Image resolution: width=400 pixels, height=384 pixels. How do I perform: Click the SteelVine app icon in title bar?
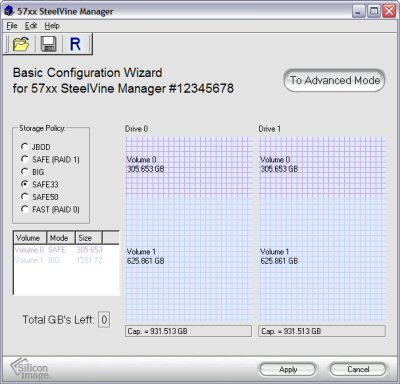[9, 11]
